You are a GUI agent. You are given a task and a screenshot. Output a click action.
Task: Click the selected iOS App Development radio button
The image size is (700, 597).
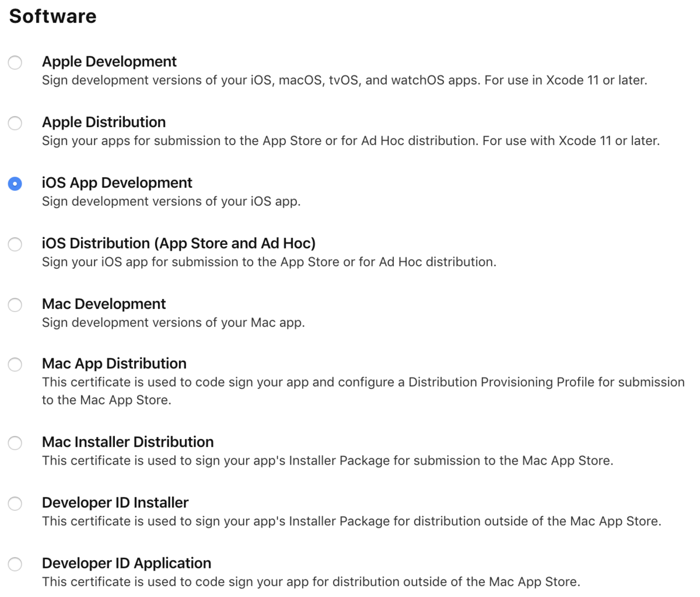click(15, 183)
